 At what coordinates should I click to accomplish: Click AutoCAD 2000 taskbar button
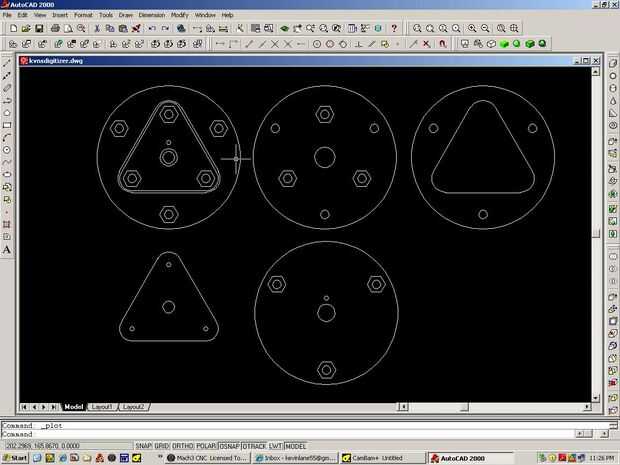(471, 458)
